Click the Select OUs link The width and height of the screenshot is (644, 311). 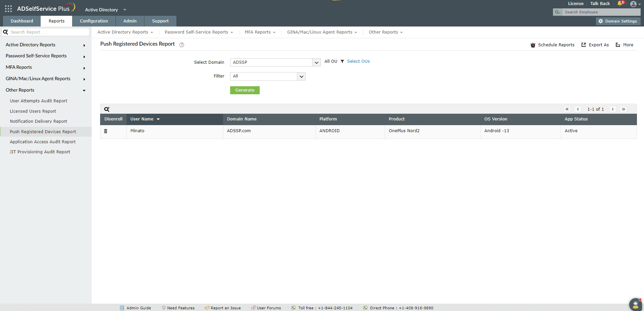pyautogui.click(x=358, y=61)
